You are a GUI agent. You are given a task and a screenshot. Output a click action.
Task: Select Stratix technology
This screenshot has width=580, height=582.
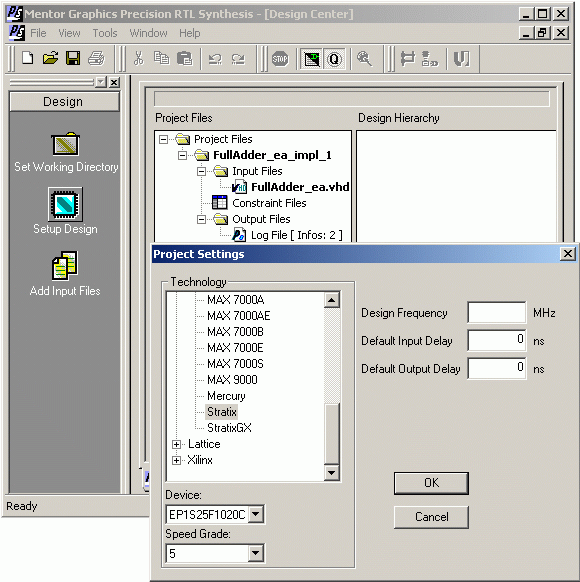click(x=222, y=412)
